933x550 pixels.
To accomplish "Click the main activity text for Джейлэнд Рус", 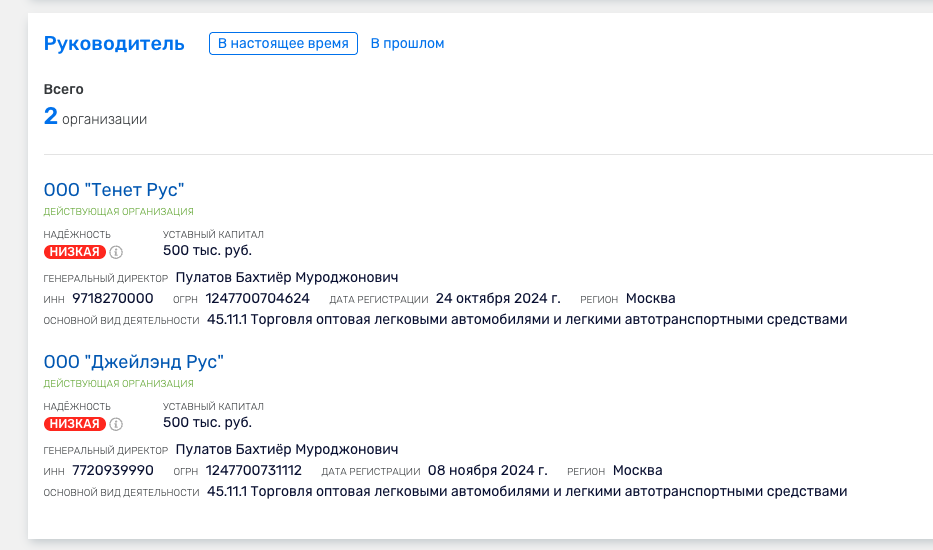I will click(527, 492).
